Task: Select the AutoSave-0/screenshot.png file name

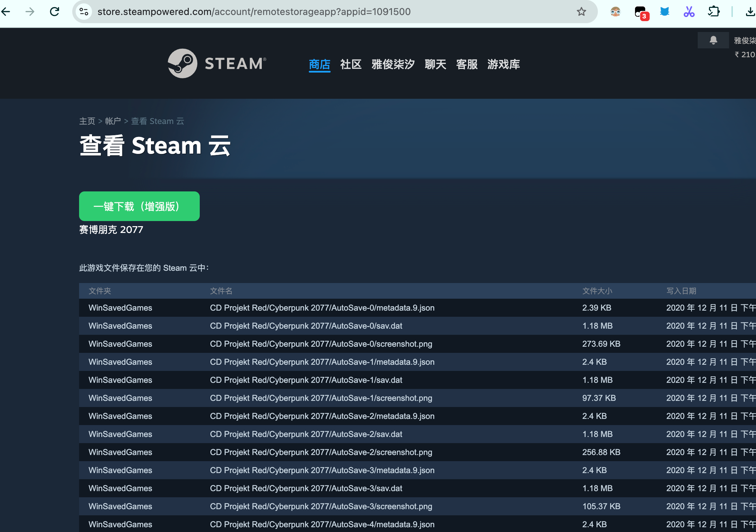Action: pyautogui.click(x=321, y=344)
